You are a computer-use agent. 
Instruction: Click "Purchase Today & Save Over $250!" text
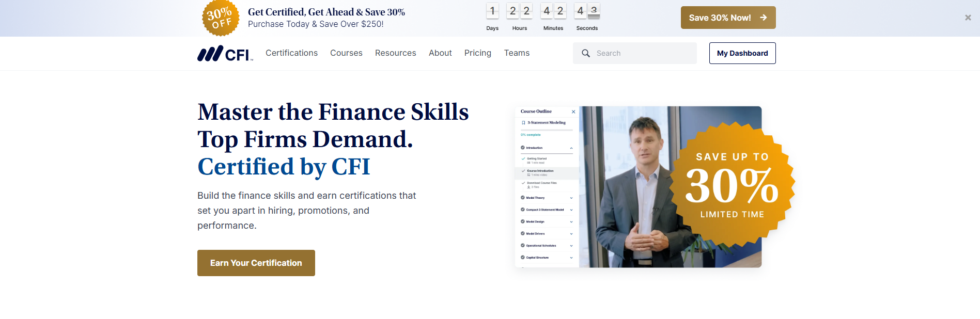(x=316, y=24)
